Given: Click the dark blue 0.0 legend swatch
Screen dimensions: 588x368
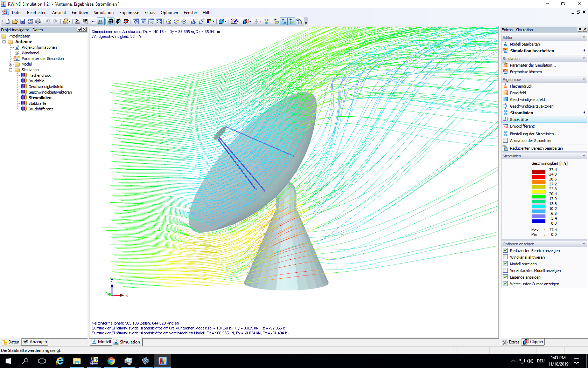Looking at the screenshot, I should click(539, 221).
